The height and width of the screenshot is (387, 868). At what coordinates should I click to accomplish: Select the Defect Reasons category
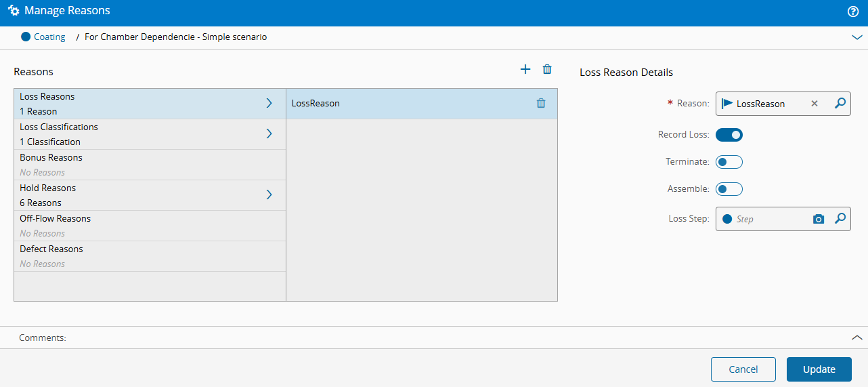pos(150,256)
